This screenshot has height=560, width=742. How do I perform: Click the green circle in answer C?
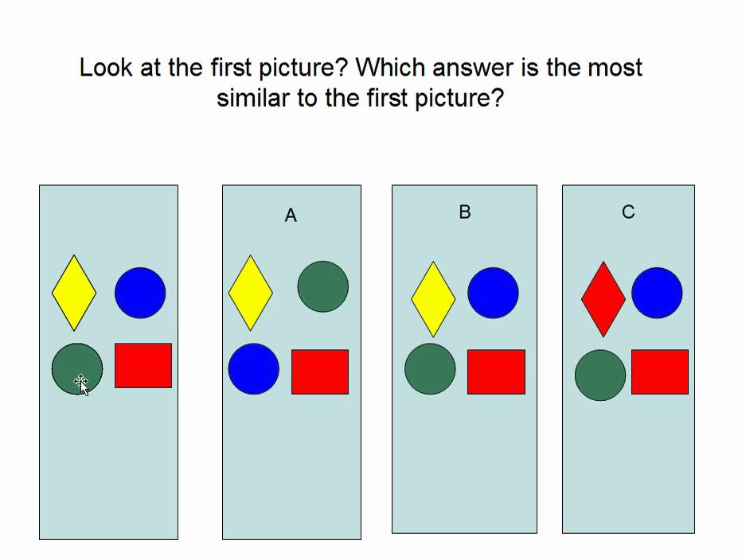(x=600, y=375)
